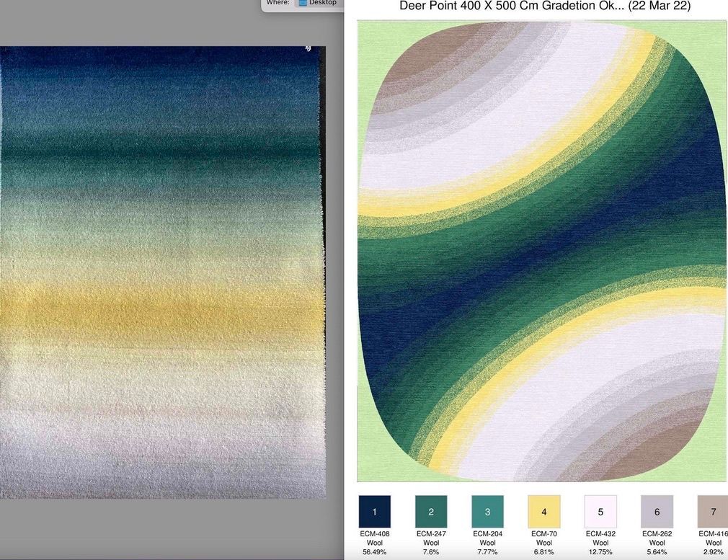728x560 pixels.
Task: Select the 56.49% usage percentage text
Action: coord(374,552)
